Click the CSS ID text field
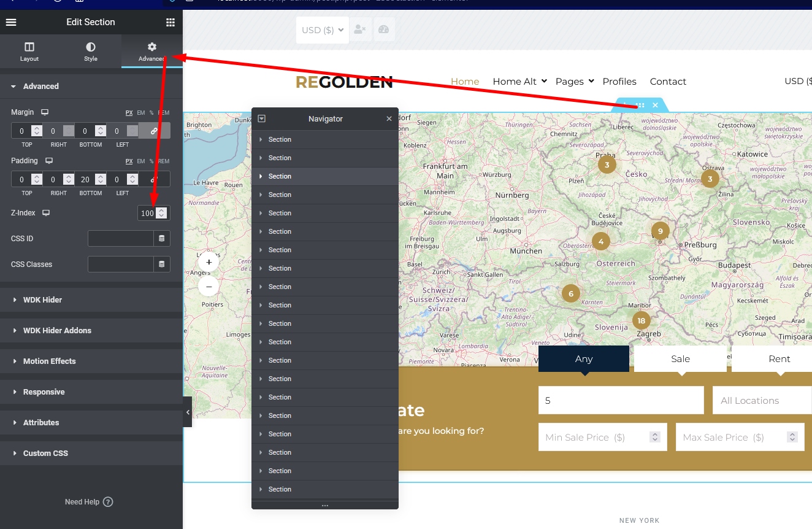This screenshot has height=529, width=812. [121, 239]
